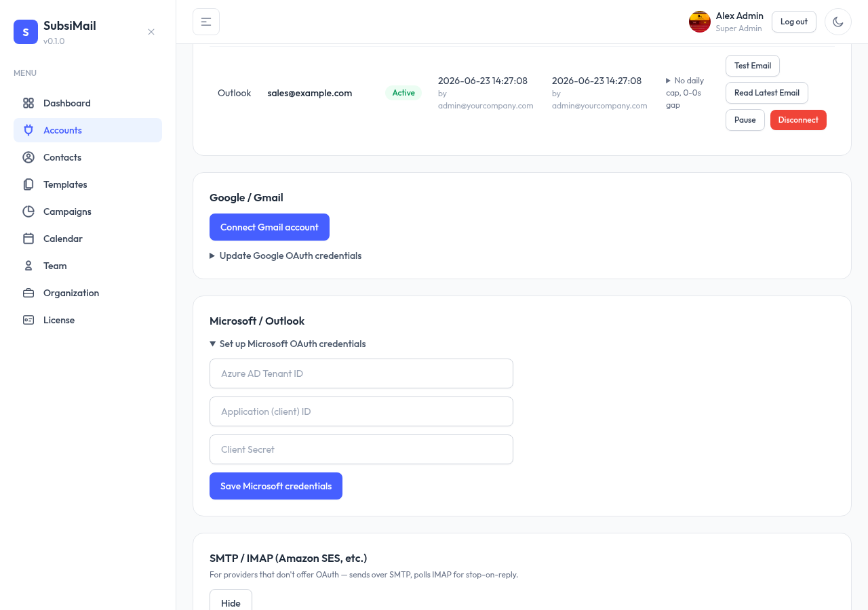The image size is (868, 610).
Task: Click the Templates document icon
Action: coord(28,184)
